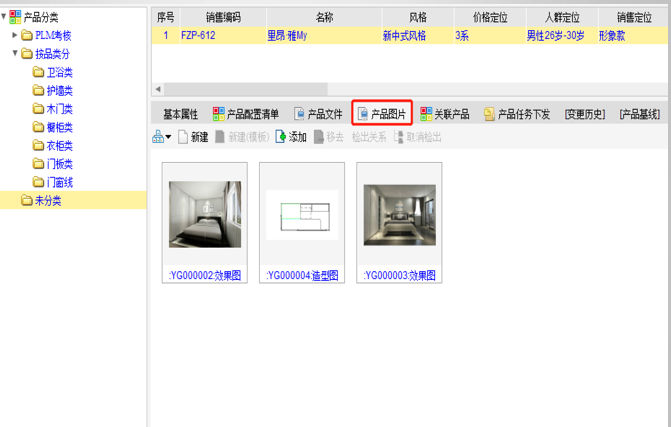The image size is (671, 427).
Task: Click the greyed 移去 remove toolbar button
Action: [x=329, y=137]
